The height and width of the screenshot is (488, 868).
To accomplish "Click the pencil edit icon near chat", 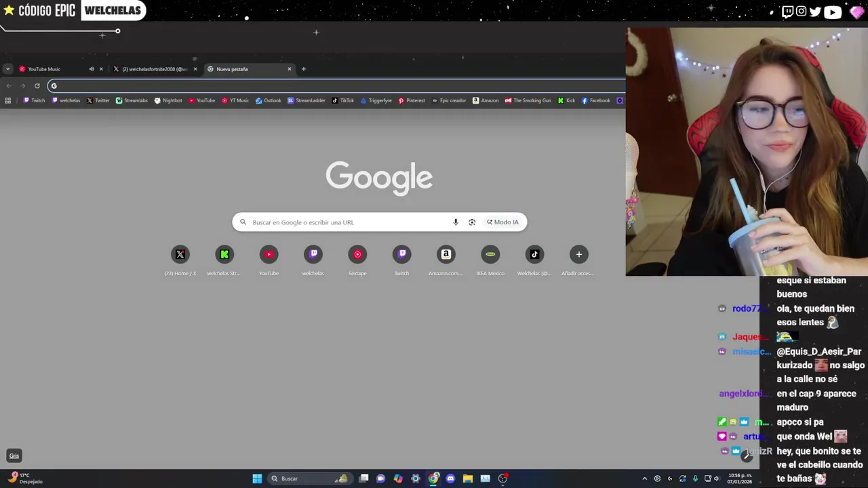I will (x=747, y=456).
